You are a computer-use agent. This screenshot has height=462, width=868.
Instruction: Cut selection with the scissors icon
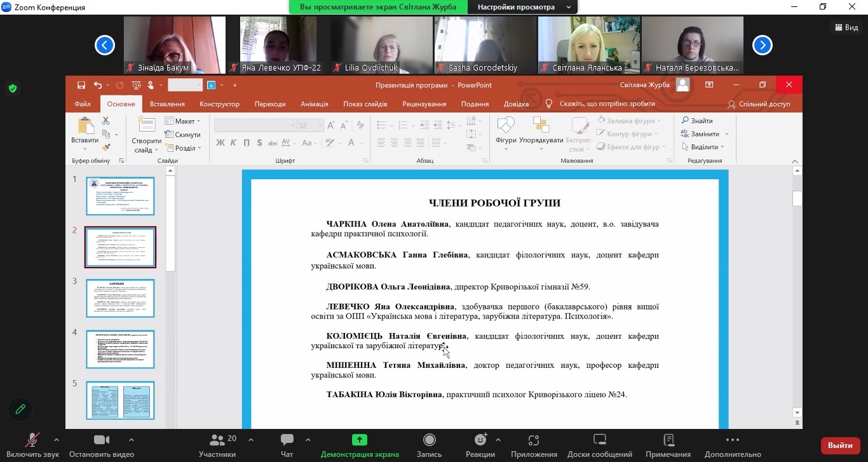(x=106, y=121)
